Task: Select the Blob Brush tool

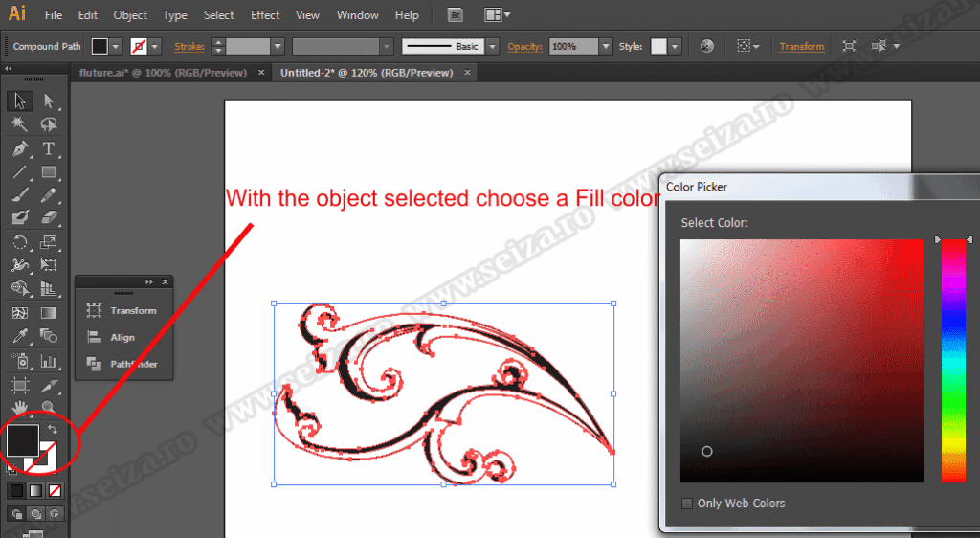Action: pyautogui.click(x=20, y=217)
